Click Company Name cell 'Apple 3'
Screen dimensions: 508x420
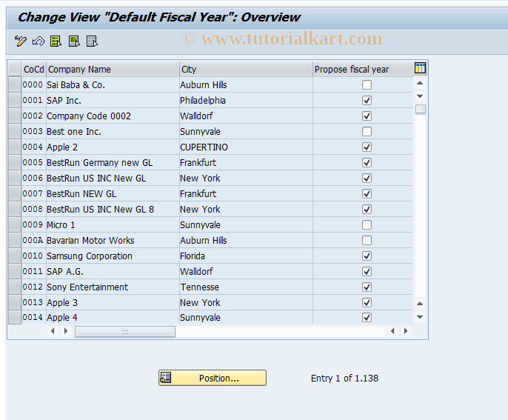(x=113, y=303)
